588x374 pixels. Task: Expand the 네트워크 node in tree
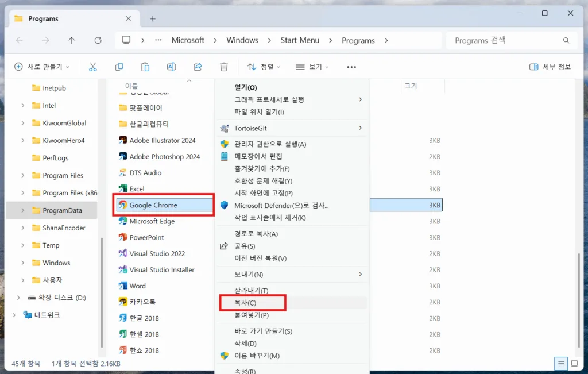tap(14, 315)
